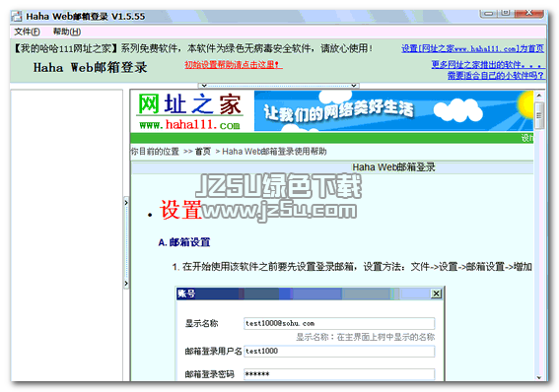The image size is (559, 392).
Task: Click the vertical scrollbar thumb
Action: 539,115
